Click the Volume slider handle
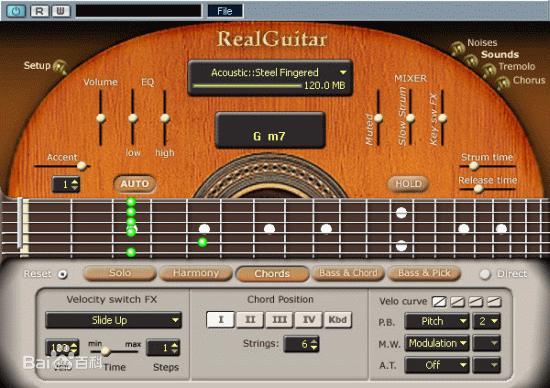 [x=101, y=118]
